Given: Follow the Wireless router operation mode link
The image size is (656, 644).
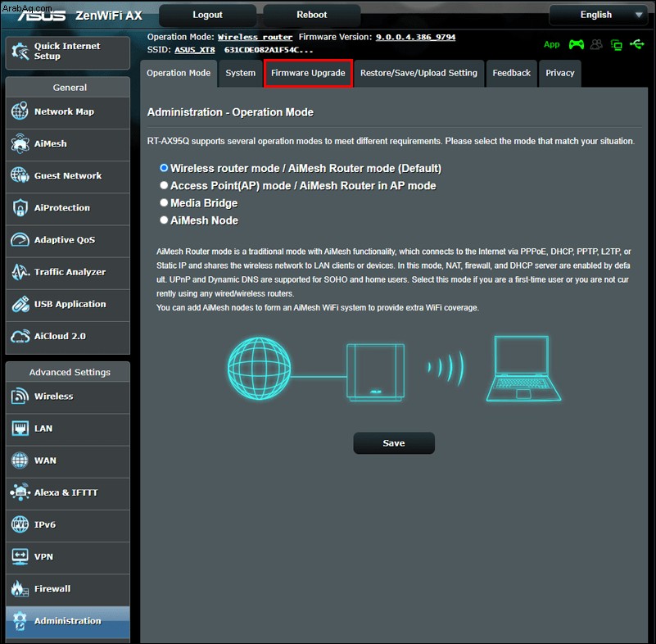Looking at the screenshot, I should [256, 37].
